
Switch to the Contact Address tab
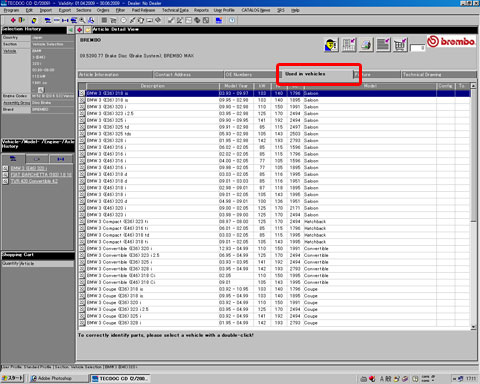188,75
